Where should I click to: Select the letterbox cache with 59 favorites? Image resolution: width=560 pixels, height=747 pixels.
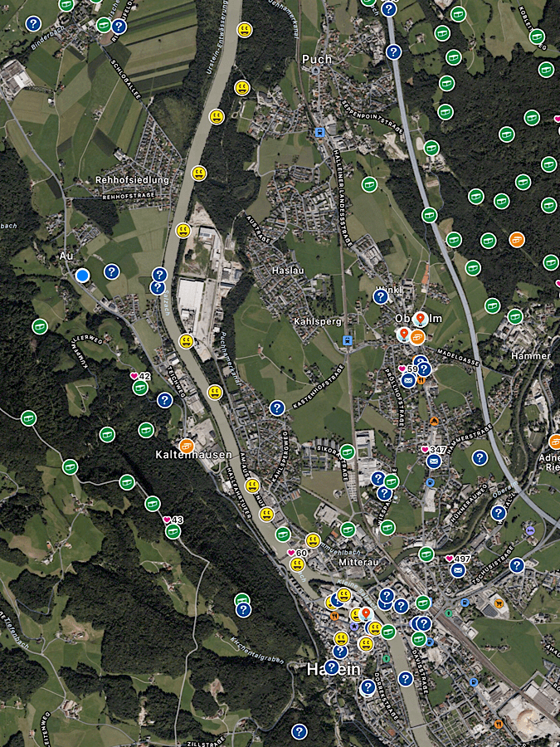tap(408, 379)
